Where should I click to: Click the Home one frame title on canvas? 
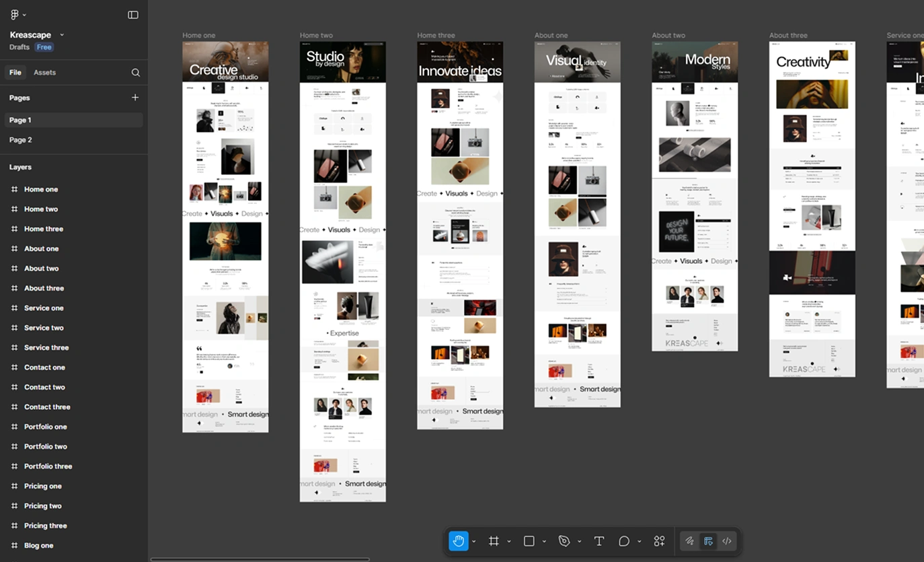(199, 36)
